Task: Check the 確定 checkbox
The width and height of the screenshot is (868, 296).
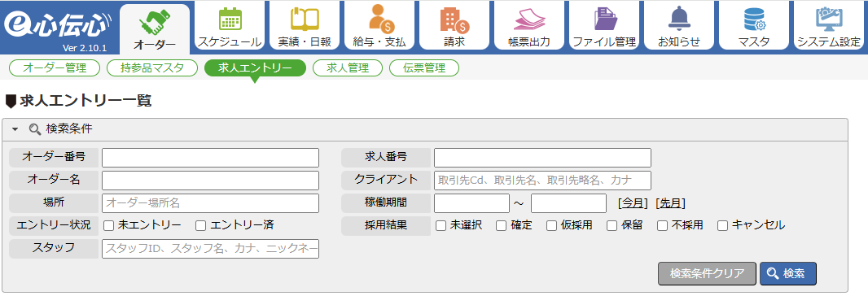Action: coord(501,225)
